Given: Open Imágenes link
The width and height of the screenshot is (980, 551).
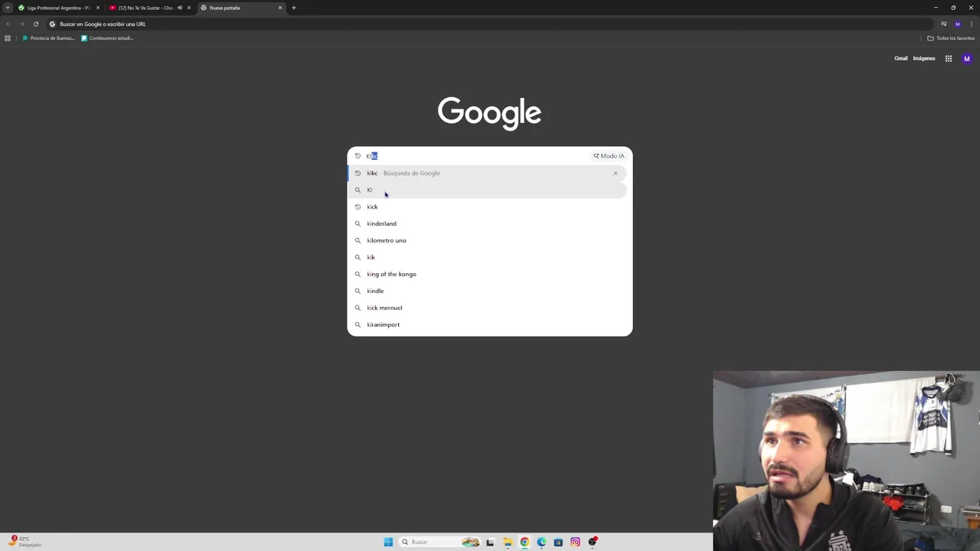Looking at the screenshot, I should click(x=923, y=58).
